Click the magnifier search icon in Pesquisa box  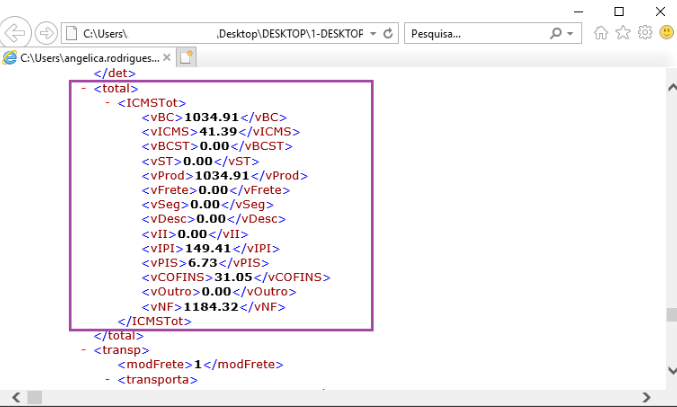click(x=556, y=33)
